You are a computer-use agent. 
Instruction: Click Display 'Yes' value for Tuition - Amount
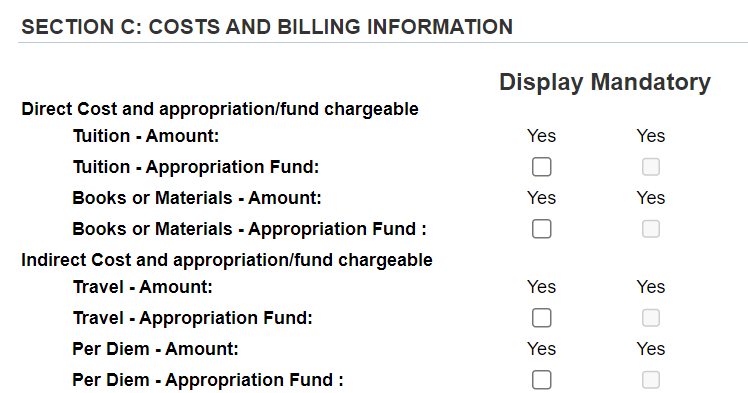pos(541,136)
